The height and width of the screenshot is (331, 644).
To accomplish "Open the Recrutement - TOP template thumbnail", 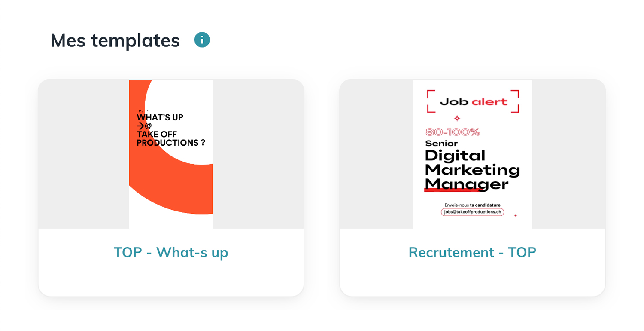I will coord(472,154).
